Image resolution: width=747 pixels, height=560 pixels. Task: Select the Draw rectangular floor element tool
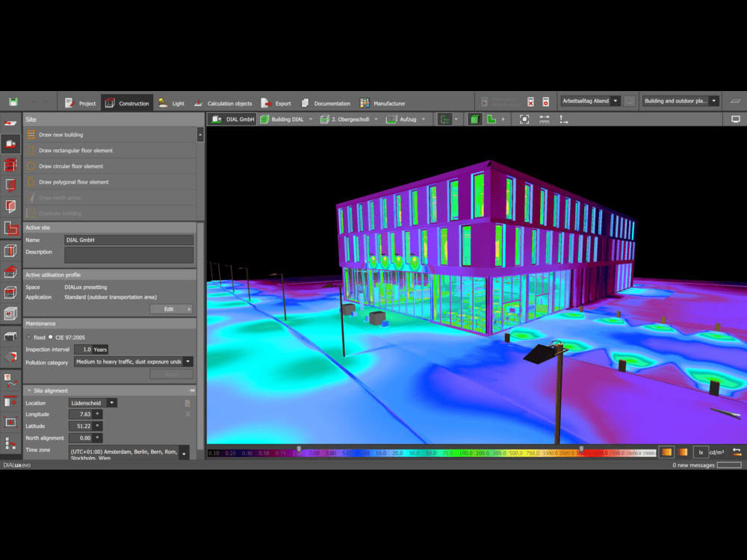click(x=97, y=151)
